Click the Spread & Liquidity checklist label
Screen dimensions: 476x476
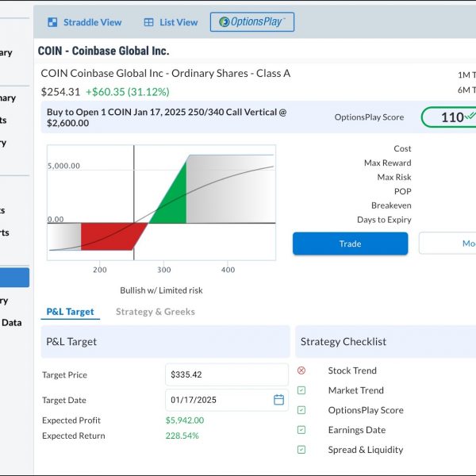(366, 450)
